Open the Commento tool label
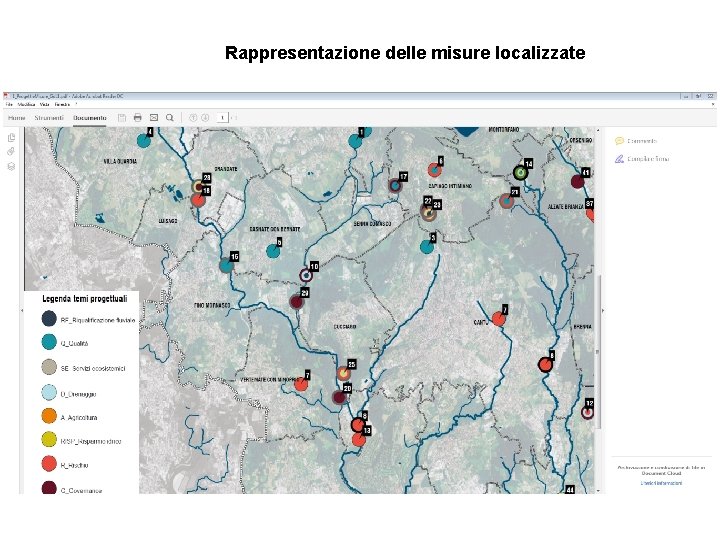The height and width of the screenshot is (540, 720). [642, 141]
